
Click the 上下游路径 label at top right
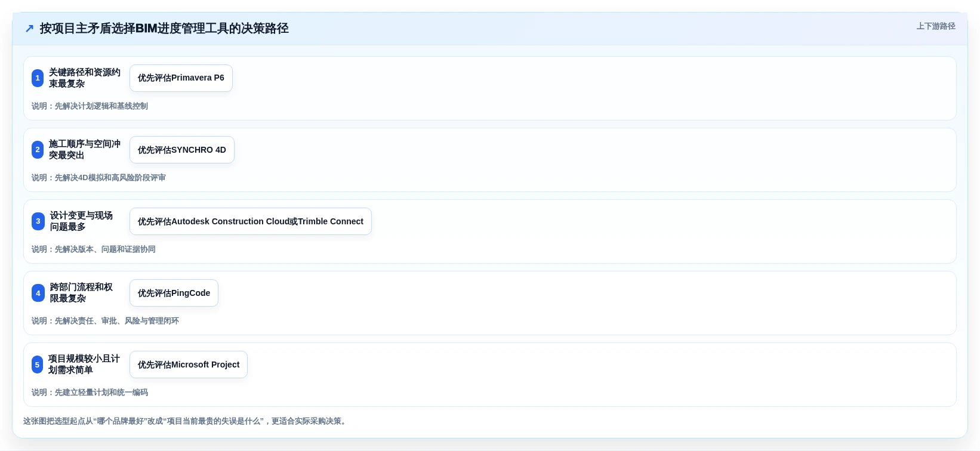[x=936, y=26]
